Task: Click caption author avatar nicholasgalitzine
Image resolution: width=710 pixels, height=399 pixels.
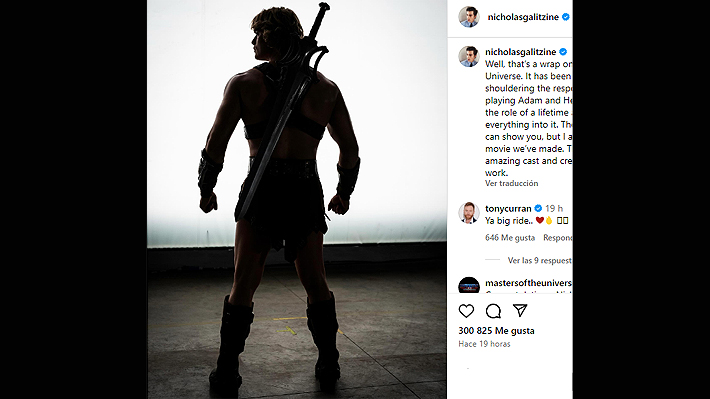Action: [469, 57]
